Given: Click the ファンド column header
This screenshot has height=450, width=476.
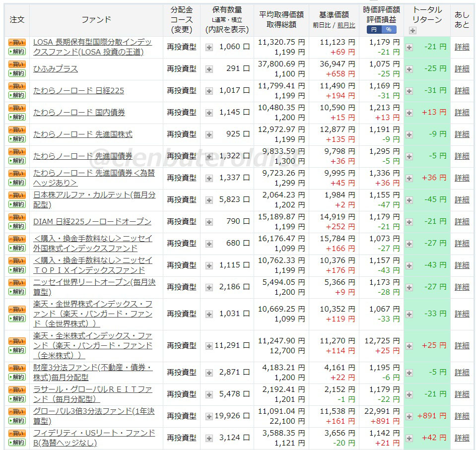Looking at the screenshot, I should pos(96,20).
